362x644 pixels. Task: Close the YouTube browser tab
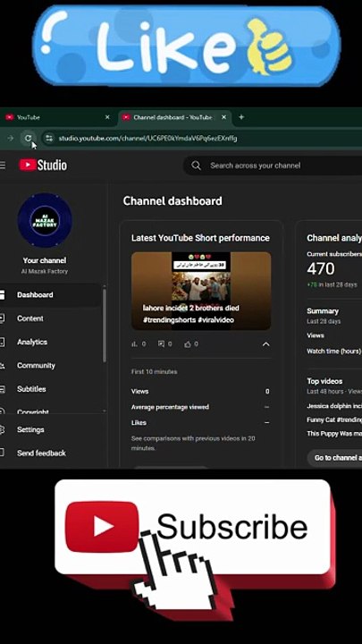pyautogui.click(x=107, y=117)
